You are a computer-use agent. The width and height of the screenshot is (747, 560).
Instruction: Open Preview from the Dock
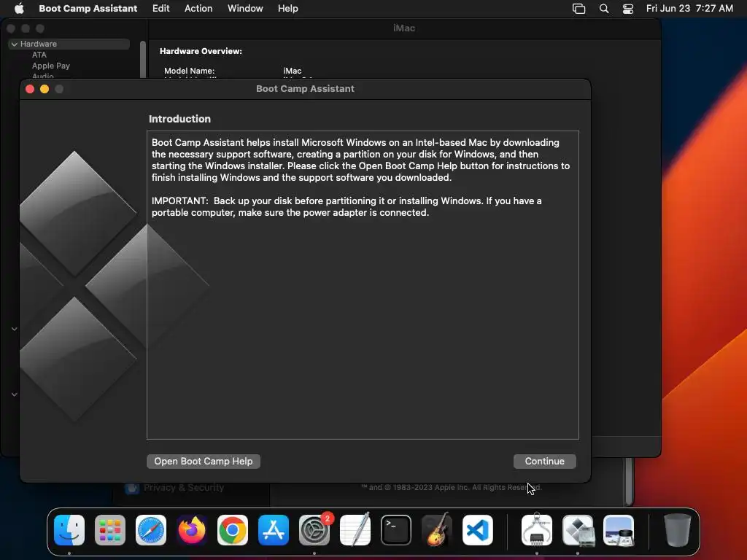[619, 530]
